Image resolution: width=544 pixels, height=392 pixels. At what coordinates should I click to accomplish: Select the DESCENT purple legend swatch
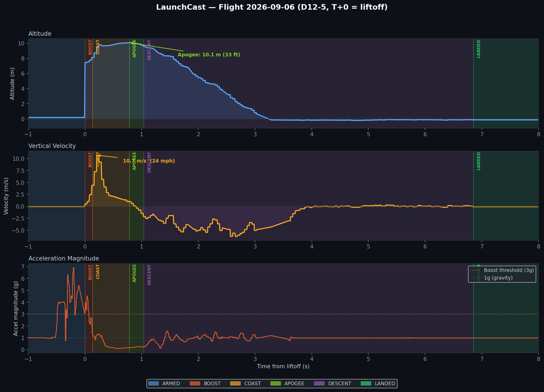pyautogui.click(x=319, y=383)
